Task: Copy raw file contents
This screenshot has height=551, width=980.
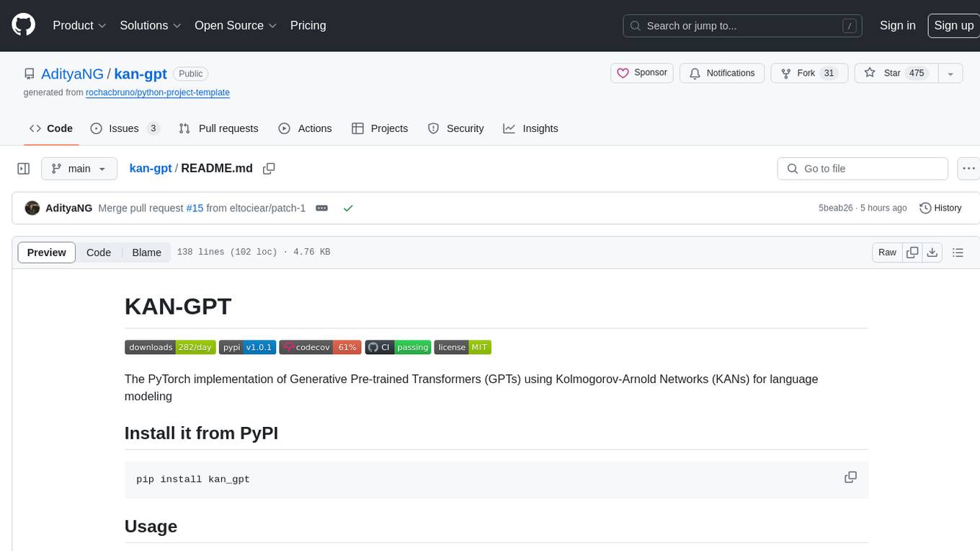Action: (x=912, y=252)
